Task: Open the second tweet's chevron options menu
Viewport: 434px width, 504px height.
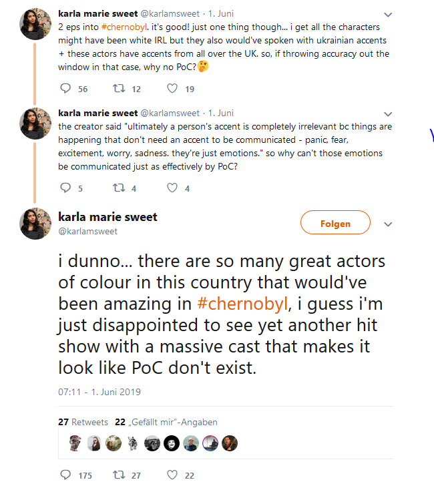Action: click(x=389, y=114)
